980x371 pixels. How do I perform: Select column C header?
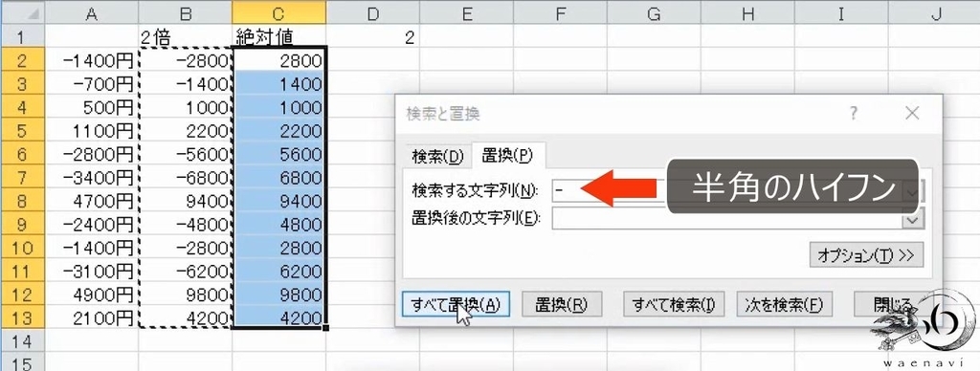pos(278,13)
